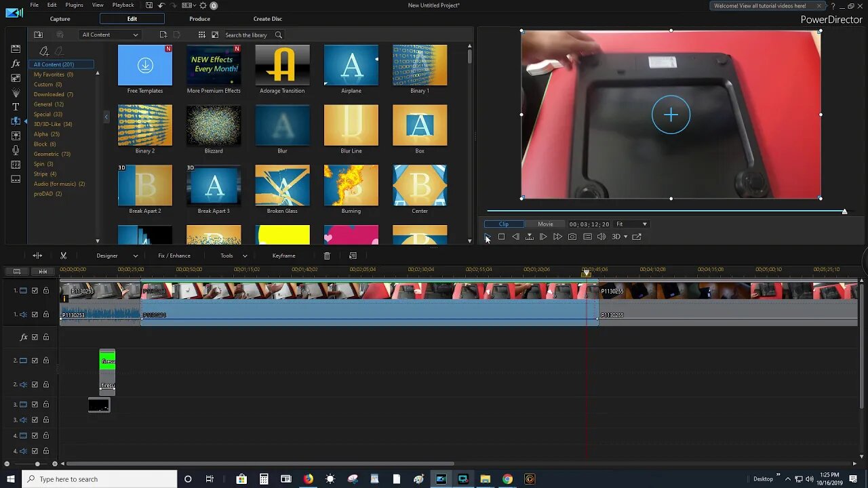This screenshot has height=488, width=868.
Task: Open the Plugins menu
Action: (75, 5)
